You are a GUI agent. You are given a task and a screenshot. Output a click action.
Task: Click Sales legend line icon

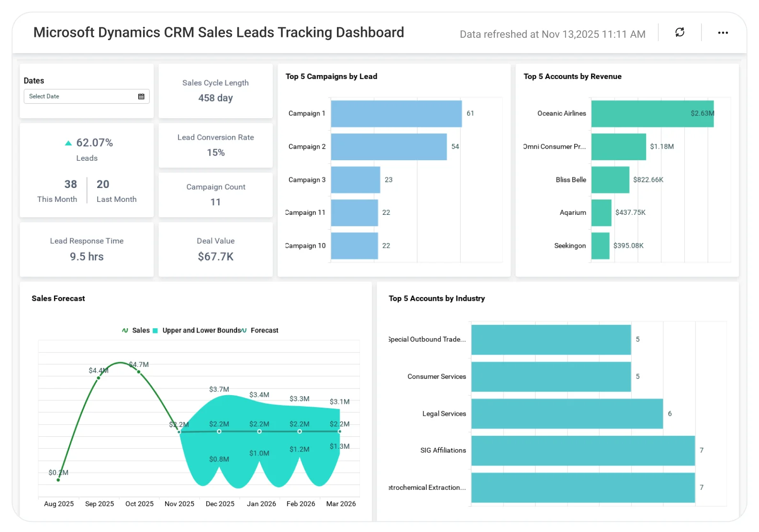(125, 331)
